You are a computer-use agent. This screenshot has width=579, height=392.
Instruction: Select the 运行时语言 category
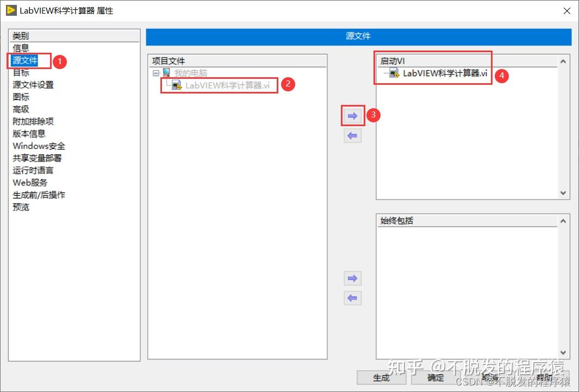tap(33, 170)
